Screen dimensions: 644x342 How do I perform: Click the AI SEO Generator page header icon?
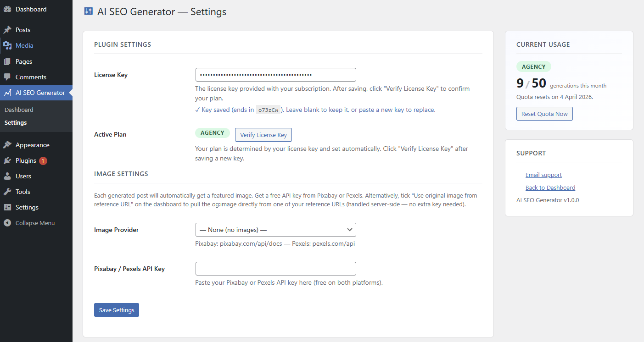point(88,11)
